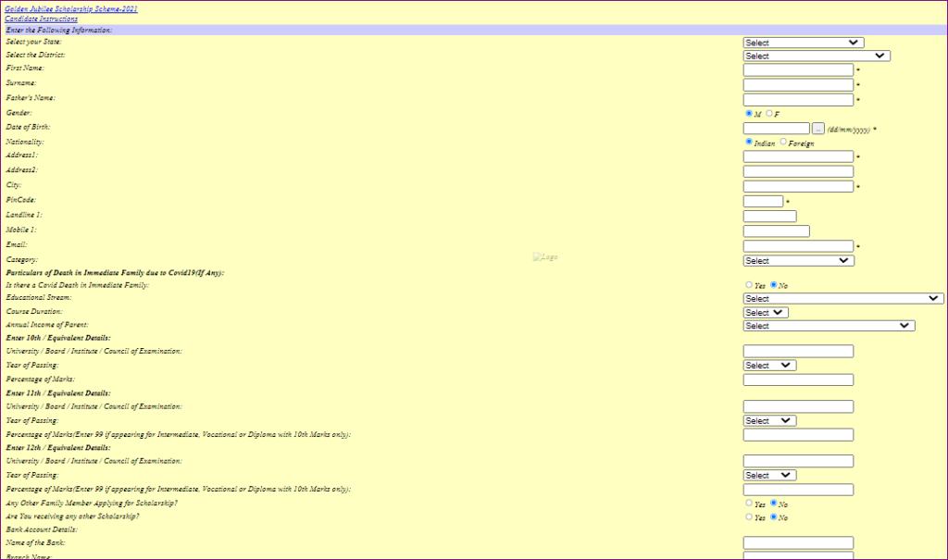Open the date picker button for Date of Birth
This screenshot has width=948, height=560.
coord(817,129)
